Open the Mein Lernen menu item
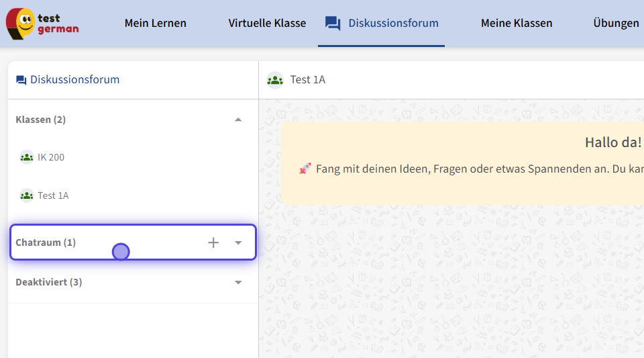 (156, 24)
